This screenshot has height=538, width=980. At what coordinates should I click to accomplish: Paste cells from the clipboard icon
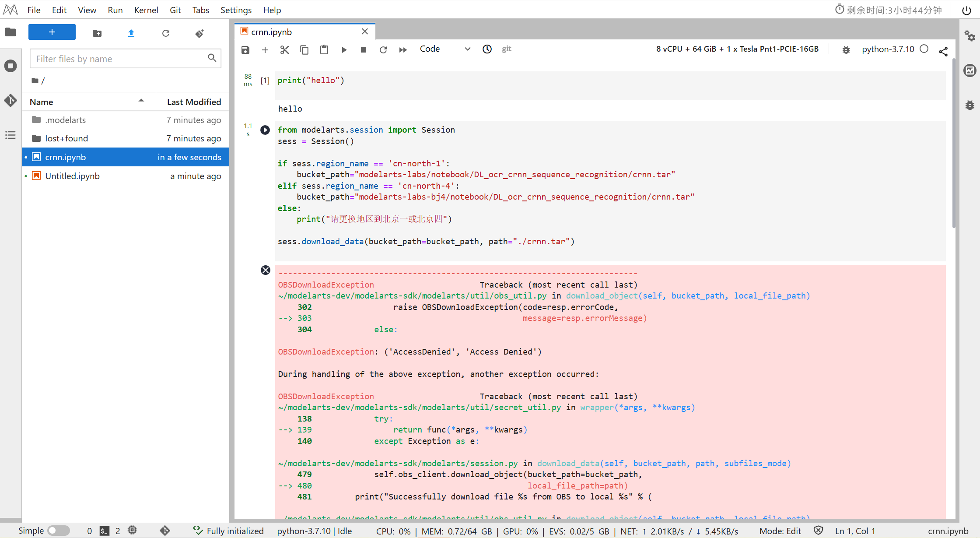coord(324,50)
